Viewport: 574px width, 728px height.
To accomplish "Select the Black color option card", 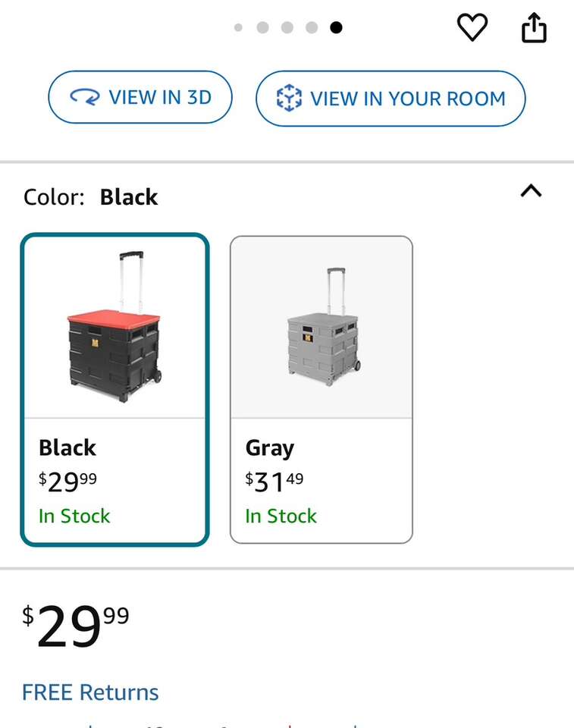I will [x=114, y=390].
